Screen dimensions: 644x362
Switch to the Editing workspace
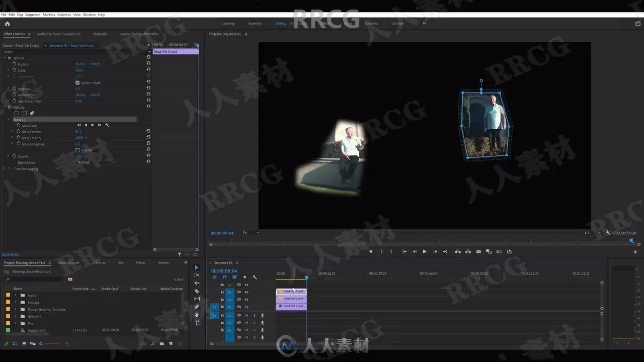click(x=280, y=24)
